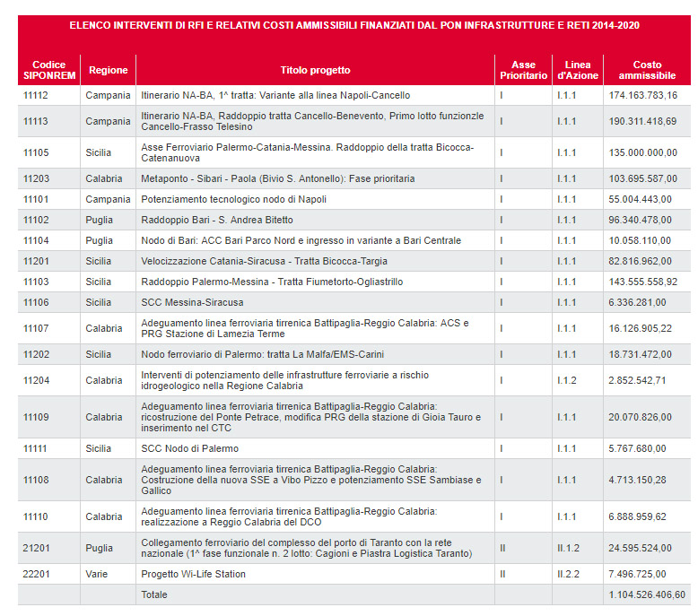This screenshot has height=616, width=698.
Task: Click 'Itinerario NA-BA, 1^ tratta: Variante' project title
Action: (275, 95)
